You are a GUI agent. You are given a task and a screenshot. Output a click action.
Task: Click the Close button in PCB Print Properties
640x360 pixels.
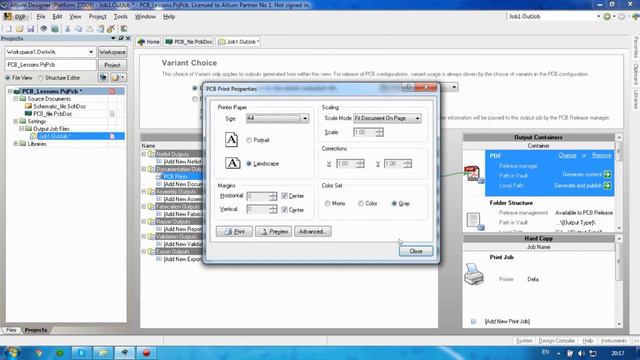pyautogui.click(x=416, y=251)
